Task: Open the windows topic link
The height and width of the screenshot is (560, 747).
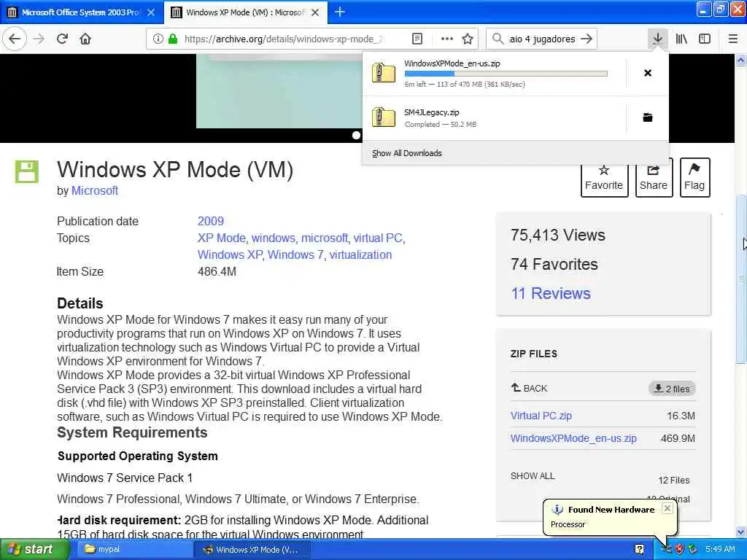Action: 273,238
